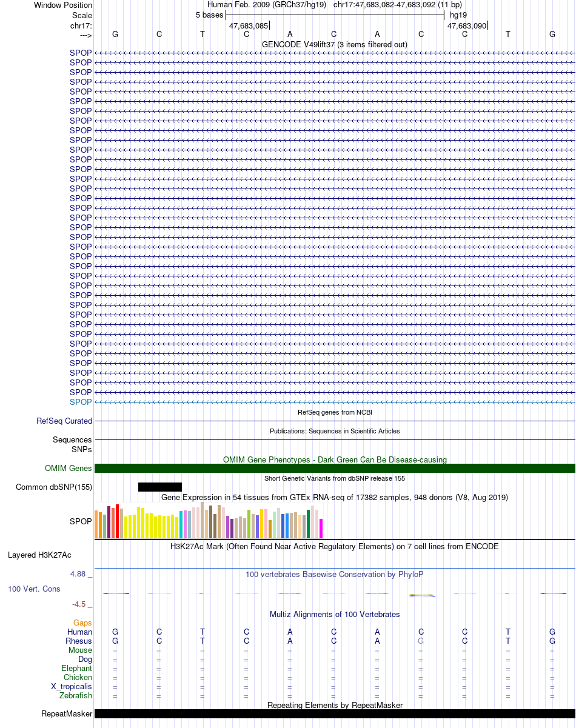Click the cyan bar in GTEx expression chart
This screenshot has height=728, width=576.
(181, 525)
